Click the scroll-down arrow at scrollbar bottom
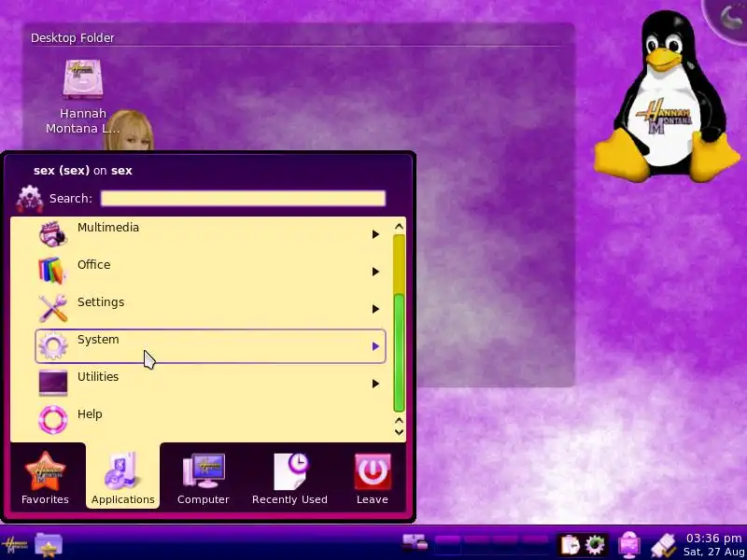This screenshot has height=560, width=747. coord(400,432)
